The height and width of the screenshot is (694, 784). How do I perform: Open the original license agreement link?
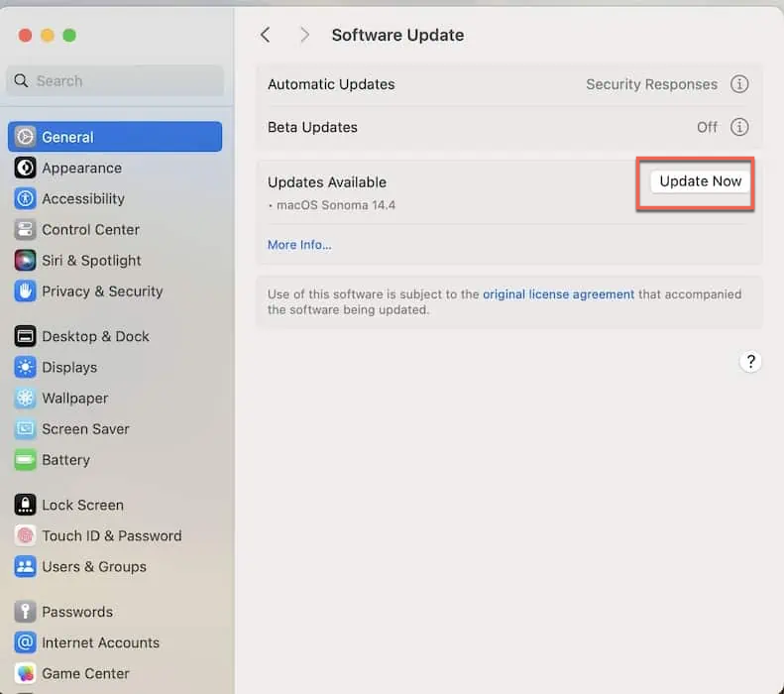558,294
